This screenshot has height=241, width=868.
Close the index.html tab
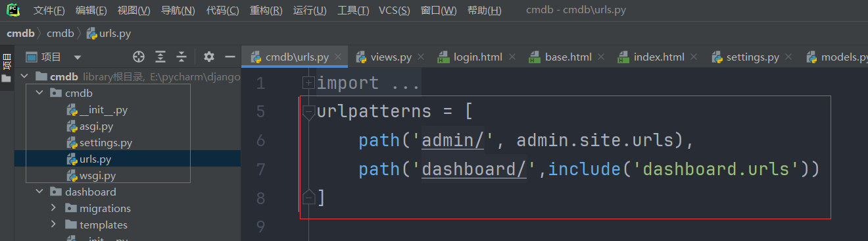pos(694,57)
